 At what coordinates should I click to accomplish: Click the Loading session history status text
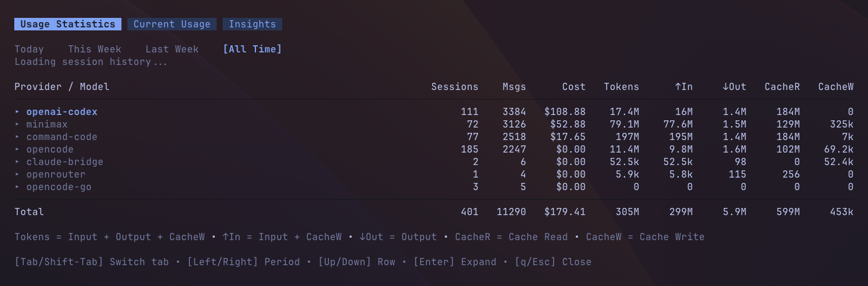[92, 62]
